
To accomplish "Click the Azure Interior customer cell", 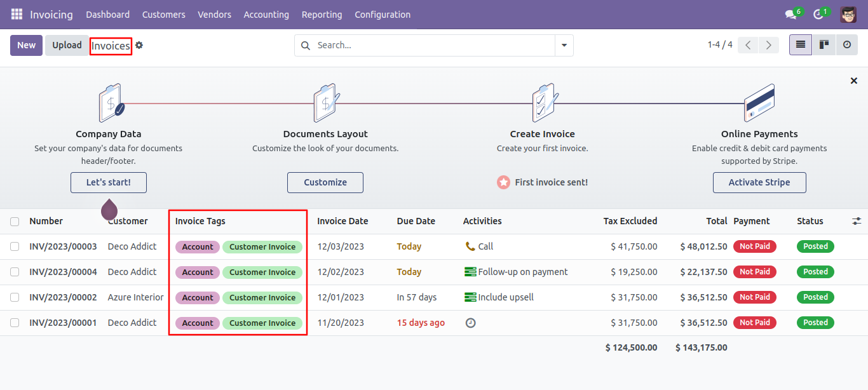I will click(136, 297).
